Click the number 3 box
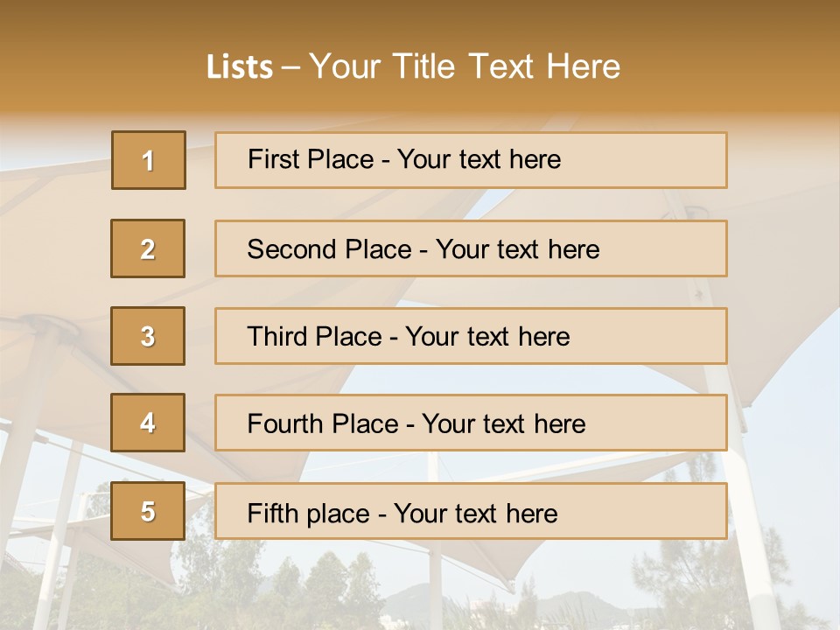The height and width of the screenshot is (630, 840). pyautogui.click(x=148, y=336)
